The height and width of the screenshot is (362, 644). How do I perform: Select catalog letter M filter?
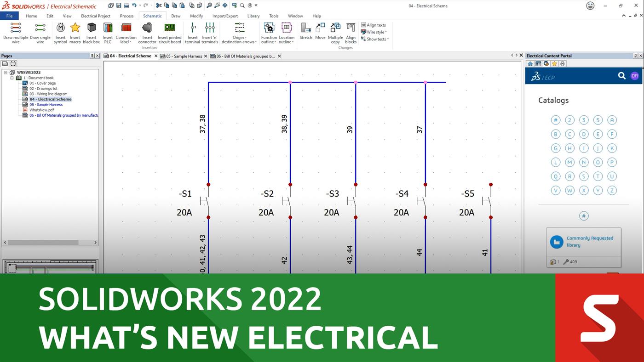tap(569, 162)
